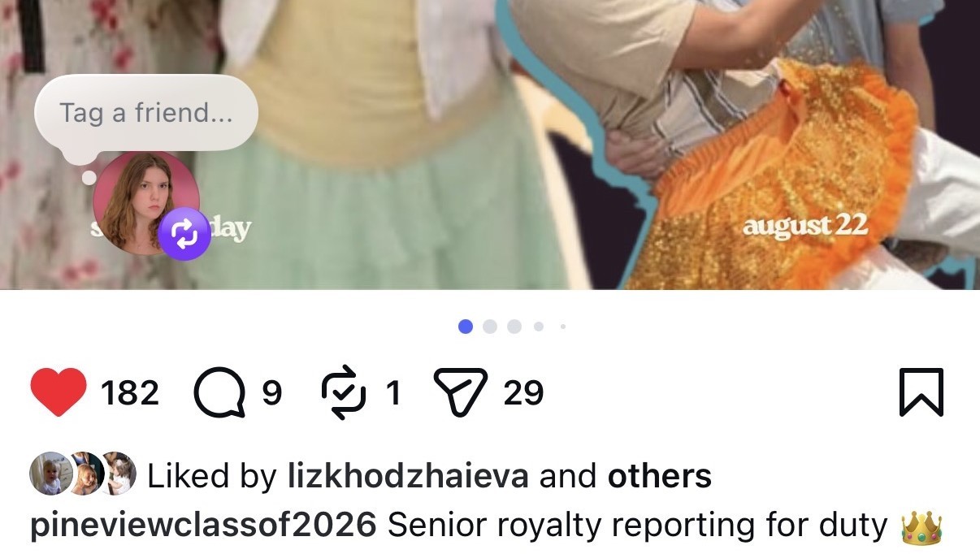
Task: Open the 9 comments count
Action: pyautogui.click(x=272, y=393)
